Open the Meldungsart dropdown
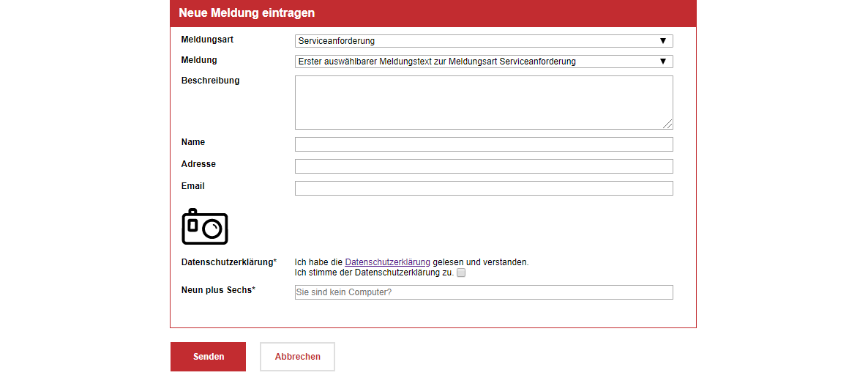Image resolution: width=868 pixels, height=378 pixels. point(483,41)
